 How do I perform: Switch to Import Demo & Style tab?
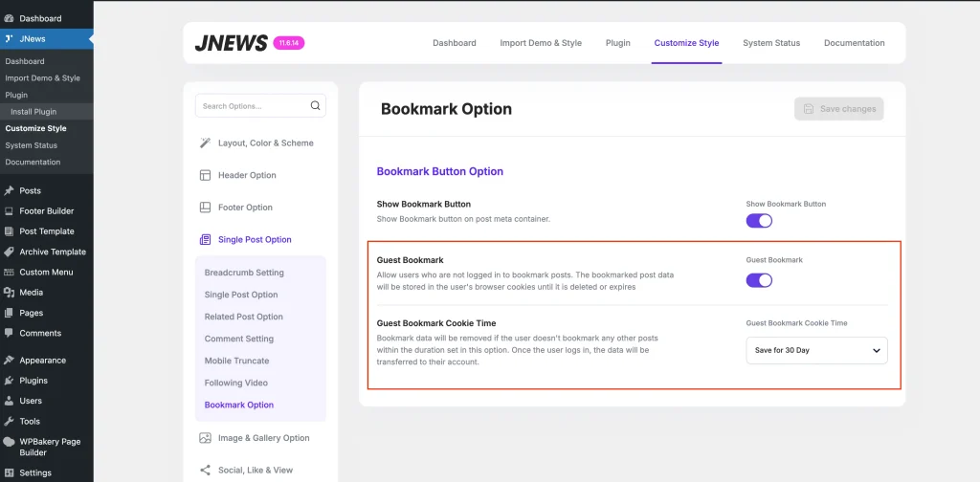(x=541, y=43)
